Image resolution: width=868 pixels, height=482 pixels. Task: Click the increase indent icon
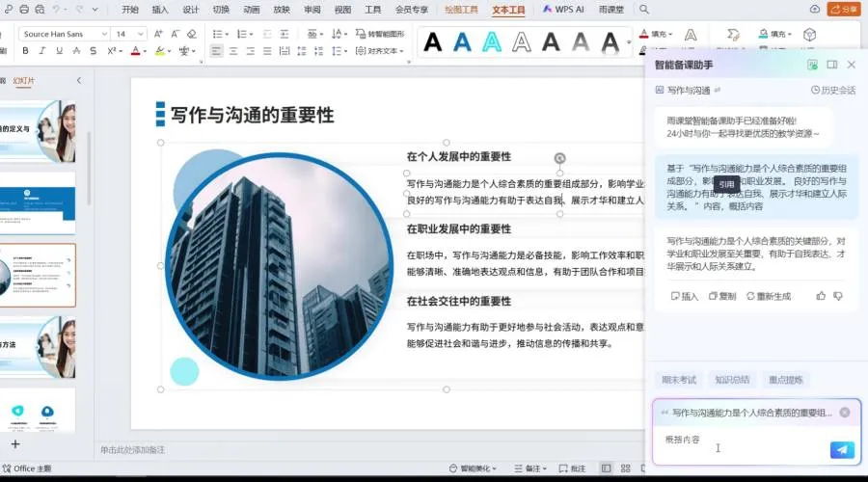(285, 34)
